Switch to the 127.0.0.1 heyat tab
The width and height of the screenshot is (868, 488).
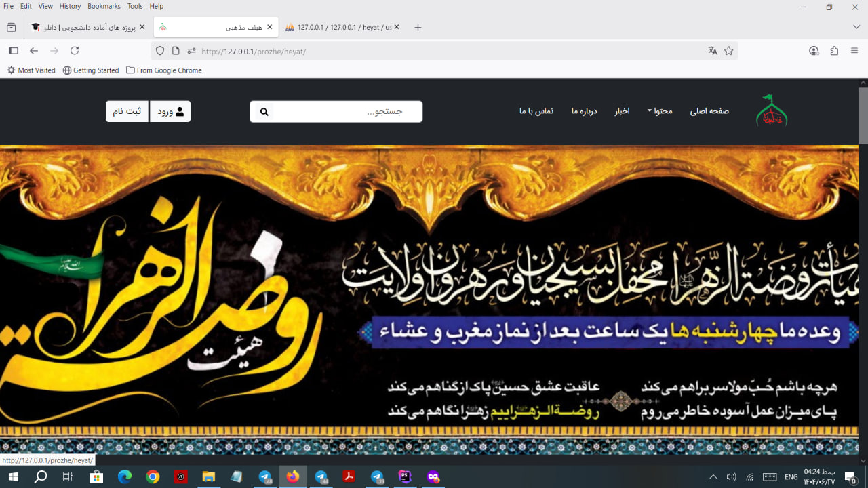tap(340, 28)
